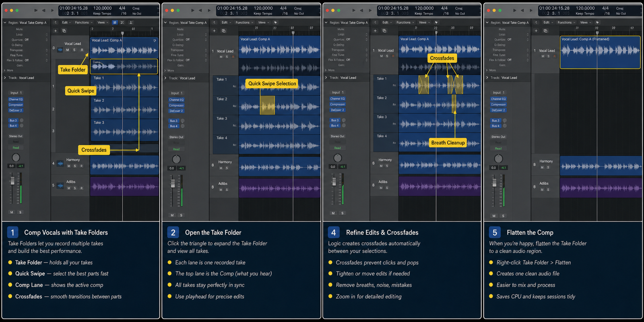Click back arrow left of Edit, step 1
644x322 pixels.
click(x=56, y=23)
